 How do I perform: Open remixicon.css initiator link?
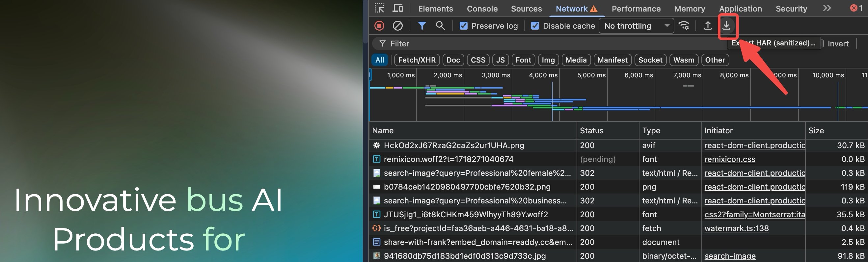(x=730, y=159)
